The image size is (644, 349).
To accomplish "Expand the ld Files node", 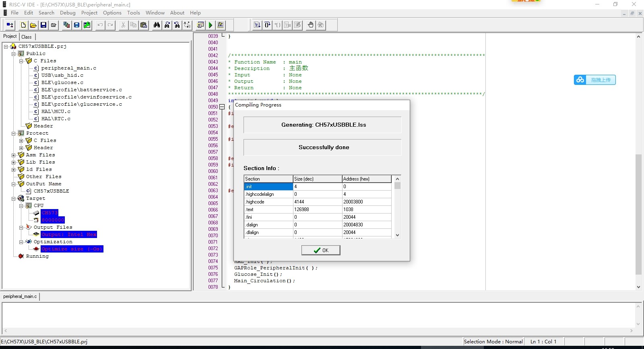I will 14,170.
